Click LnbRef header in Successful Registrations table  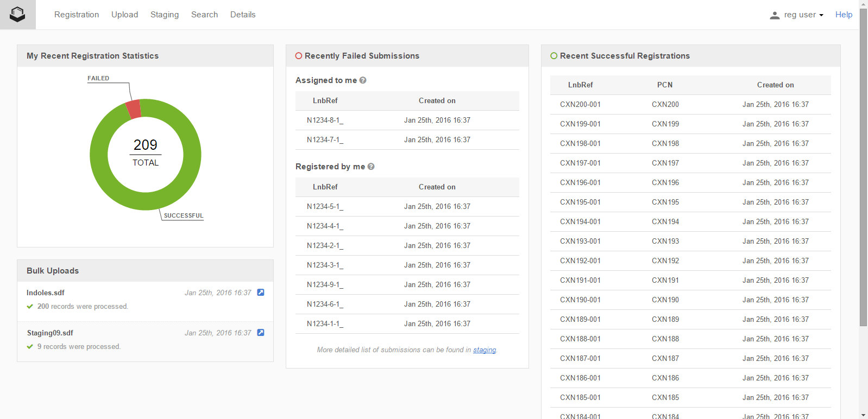point(581,85)
